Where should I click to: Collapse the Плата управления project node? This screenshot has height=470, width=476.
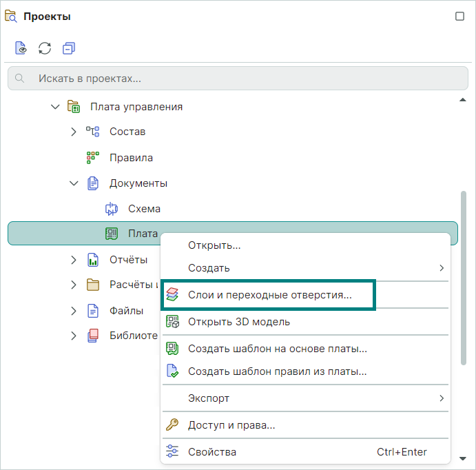[55, 107]
